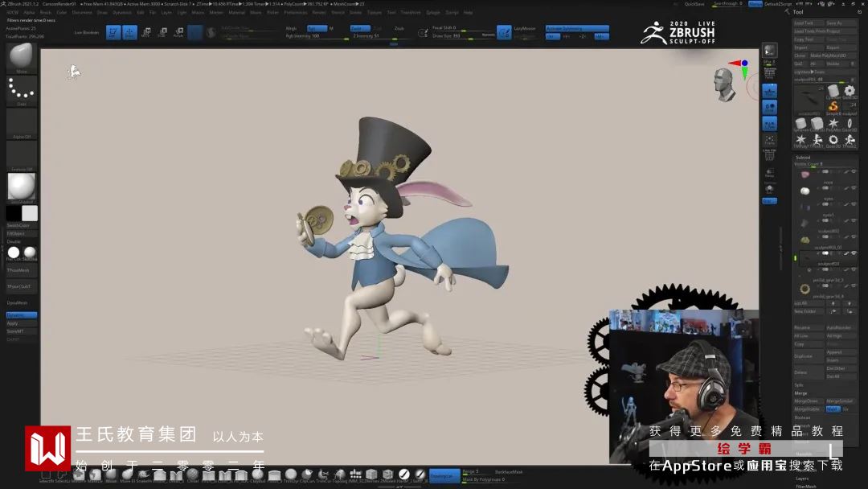Image resolution: width=868 pixels, height=489 pixels.
Task: Click the LazyMouse icon
Action: [x=504, y=32]
